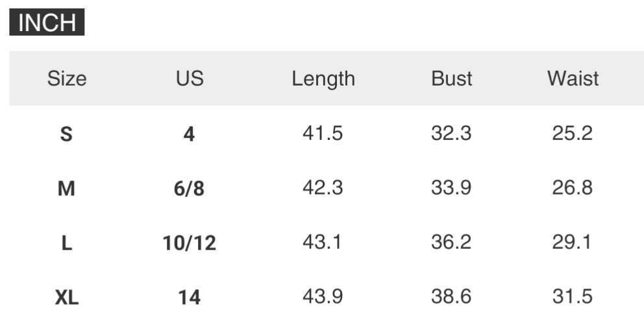Image resolution: width=644 pixels, height=328 pixels.
Task: Click the 26.8 waist value
Action: point(573,188)
